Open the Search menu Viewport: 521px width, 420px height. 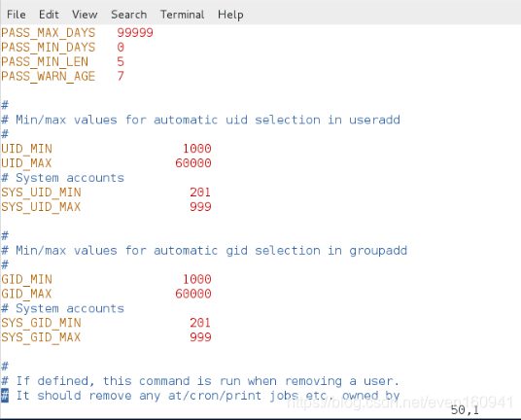pyautogui.click(x=128, y=15)
